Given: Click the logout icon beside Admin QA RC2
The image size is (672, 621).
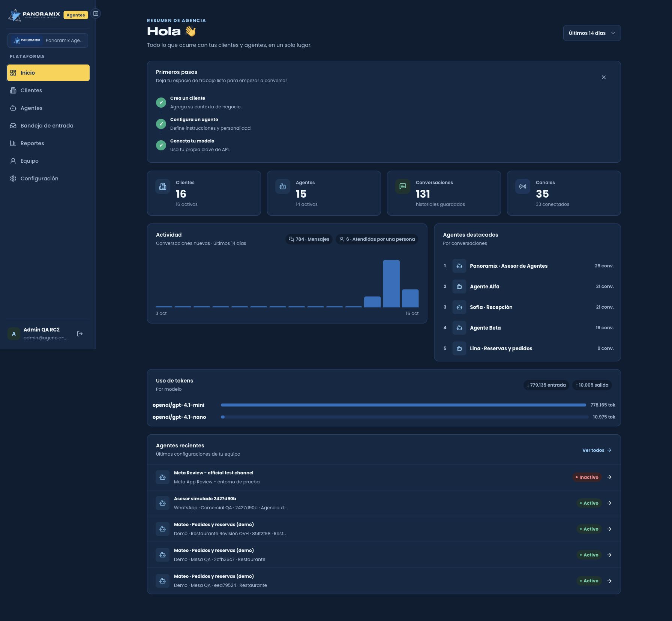Looking at the screenshot, I should (80, 334).
